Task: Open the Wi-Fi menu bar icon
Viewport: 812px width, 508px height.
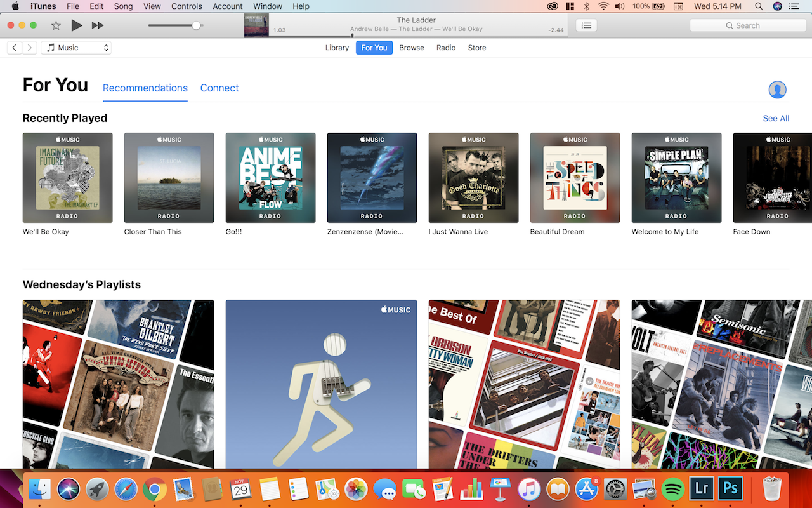Action: (x=603, y=6)
